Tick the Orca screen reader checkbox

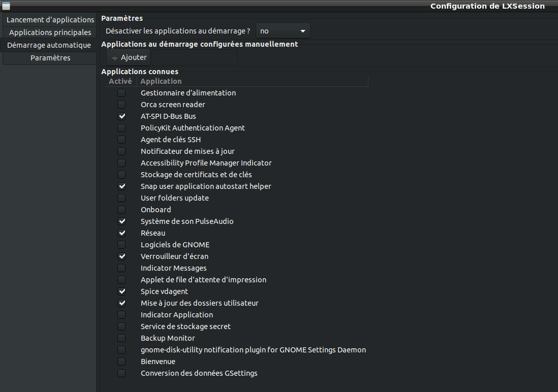[x=121, y=105]
